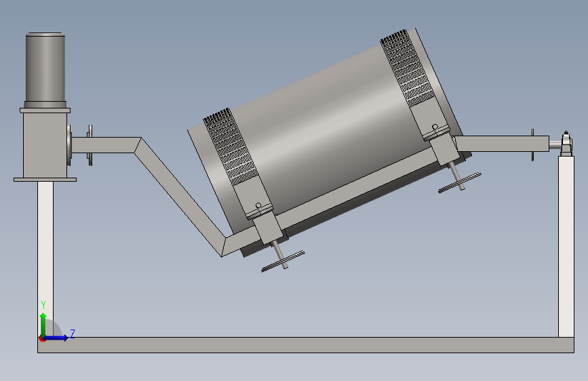Select the perforated band on drum's lower left end
This screenshot has height=381, width=588.
(x=231, y=147)
